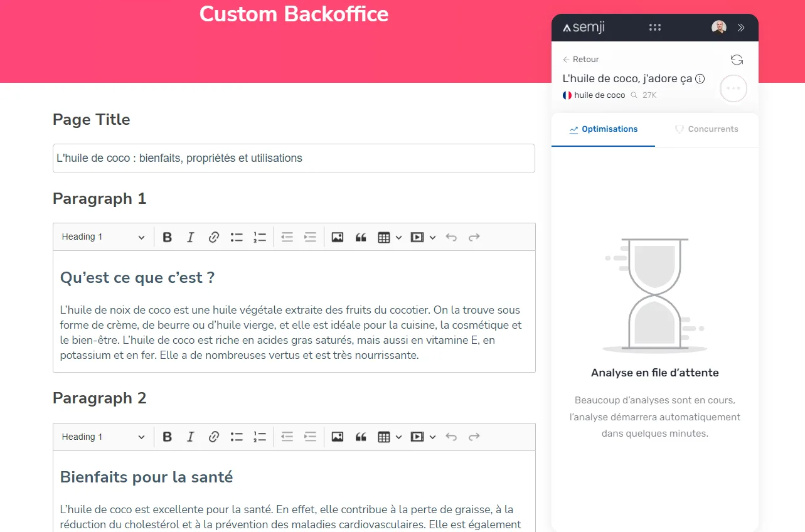
Task: Undo in Paragraph 1 toolbar
Action: 451,237
